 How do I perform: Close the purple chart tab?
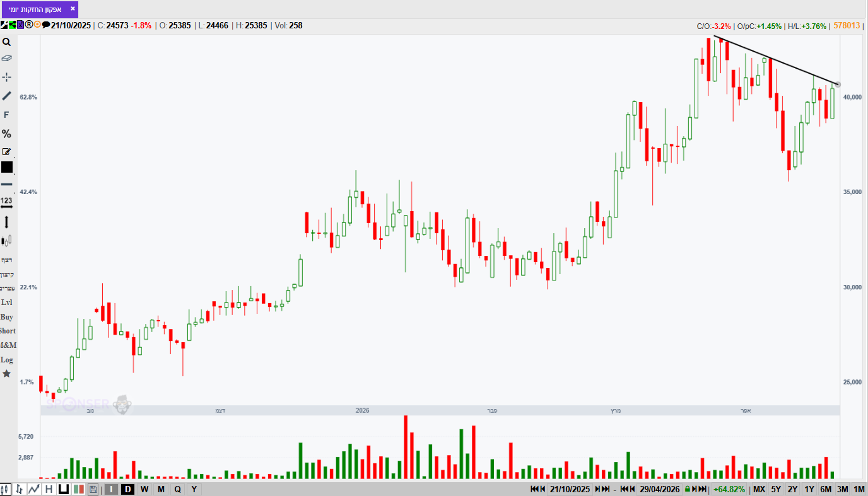[x=73, y=9]
